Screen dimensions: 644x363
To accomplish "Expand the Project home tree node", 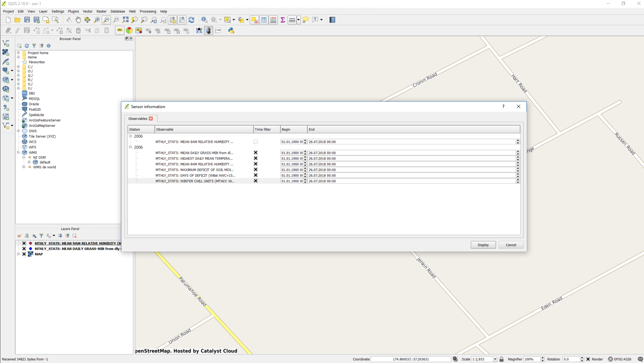I will tap(19, 53).
